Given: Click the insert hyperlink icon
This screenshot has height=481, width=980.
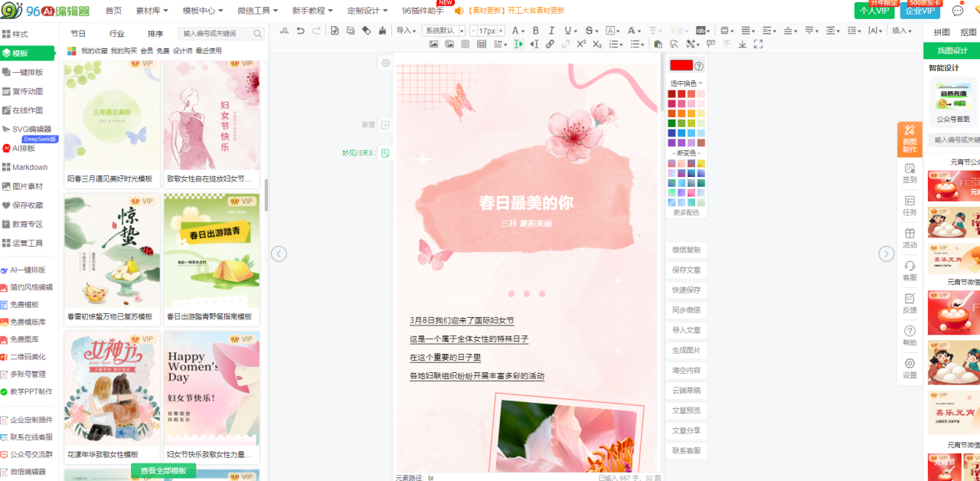Looking at the screenshot, I should click(x=550, y=44).
